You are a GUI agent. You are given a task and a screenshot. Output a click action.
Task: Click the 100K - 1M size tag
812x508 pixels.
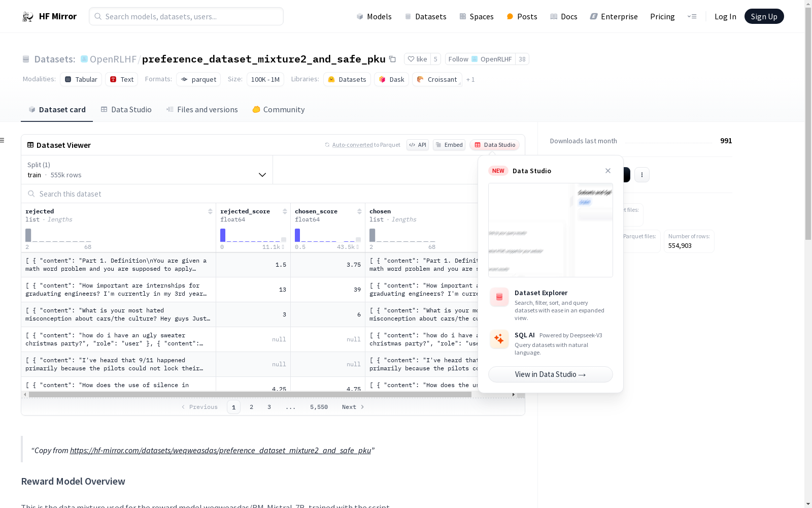[x=265, y=79]
